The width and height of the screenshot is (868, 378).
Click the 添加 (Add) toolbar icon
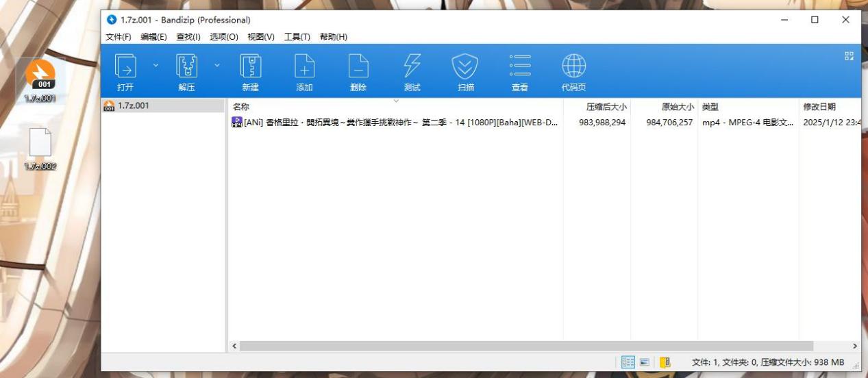pos(304,66)
